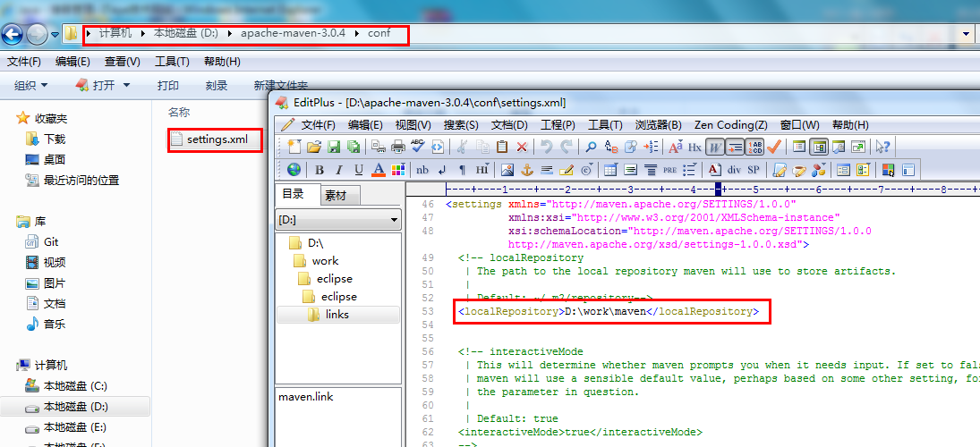Apply Bold HTML formatting

click(x=320, y=170)
